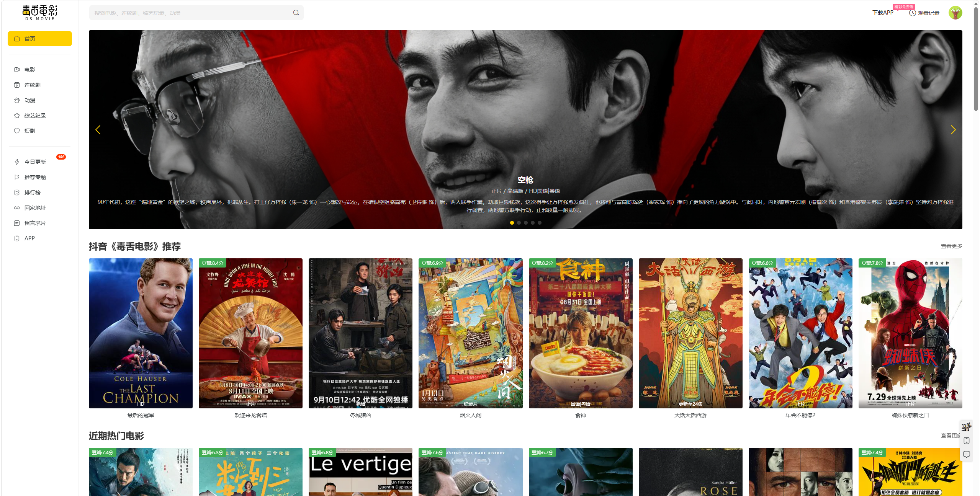Click floating mobile phone icon at right edge

point(966,441)
